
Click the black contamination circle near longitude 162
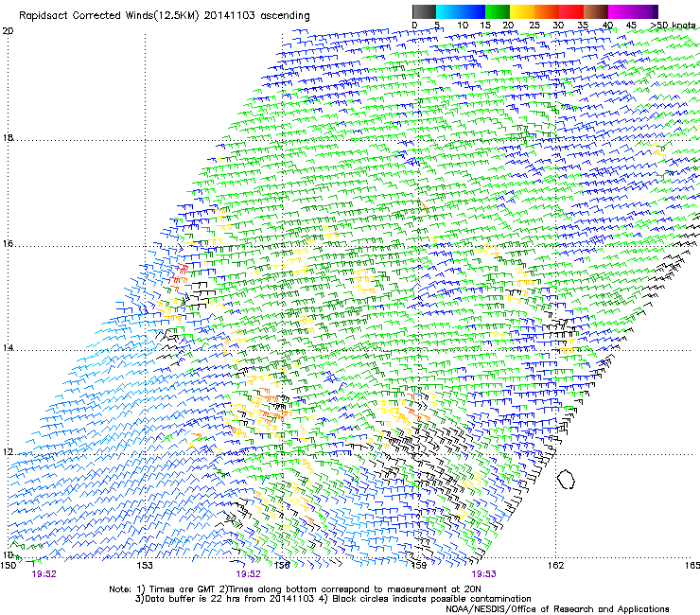coord(566,479)
